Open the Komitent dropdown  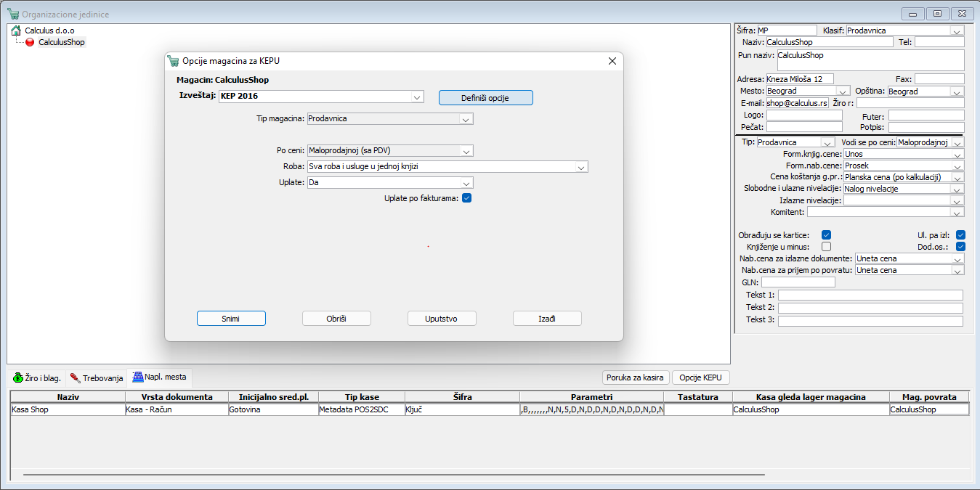pos(957,212)
